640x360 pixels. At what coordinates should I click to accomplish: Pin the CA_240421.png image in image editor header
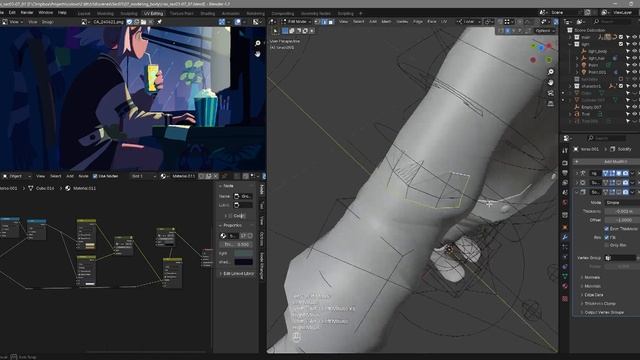[x=159, y=22]
